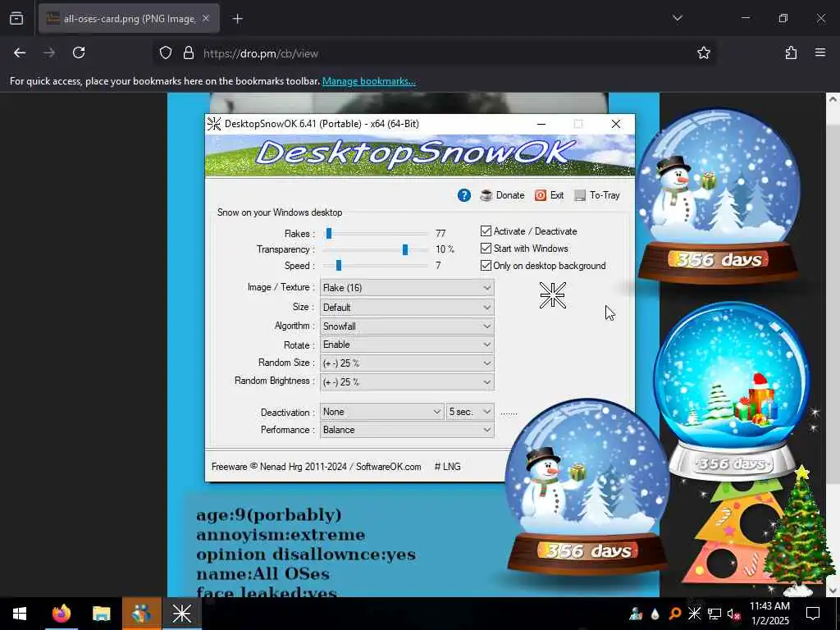Open Firefox from the taskbar
Screen dimensions: 840x630
tap(62, 614)
